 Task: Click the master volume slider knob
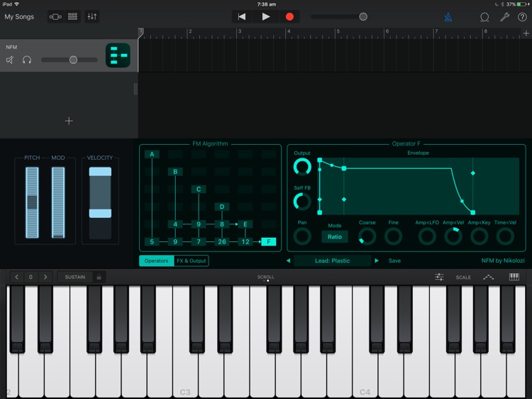[x=363, y=16]
